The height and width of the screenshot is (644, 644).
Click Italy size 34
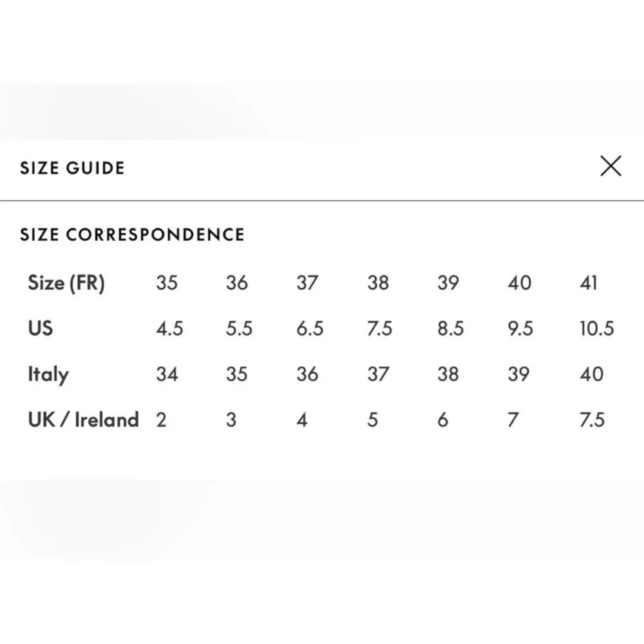tap(167, 374)
